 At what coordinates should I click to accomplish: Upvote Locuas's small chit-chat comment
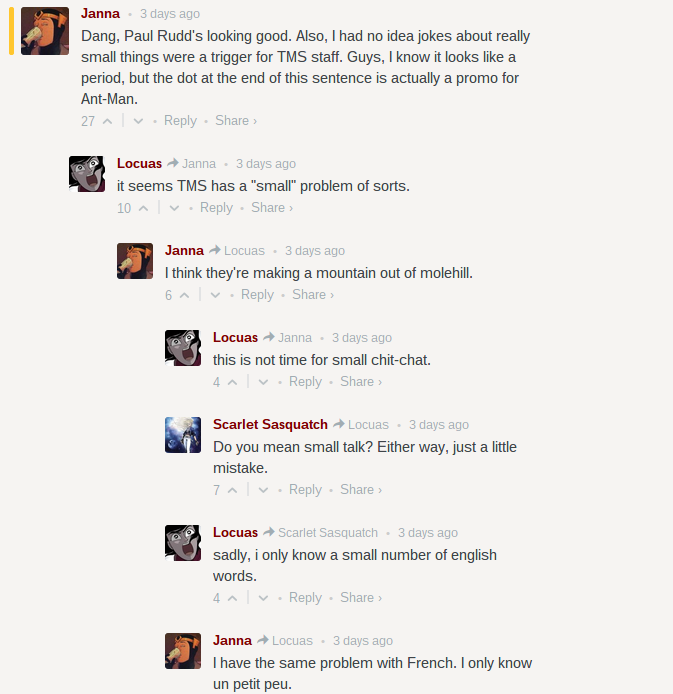tap(232, 382)
